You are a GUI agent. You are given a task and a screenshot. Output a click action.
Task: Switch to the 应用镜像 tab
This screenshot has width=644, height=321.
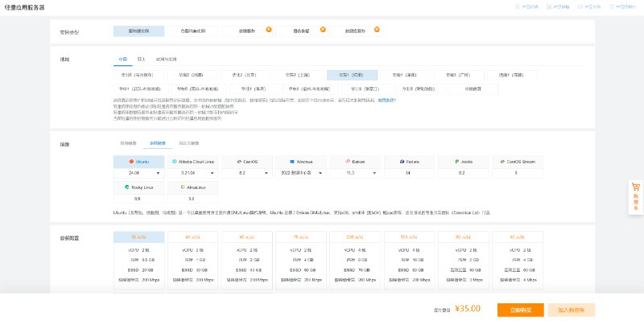tap(128, 143)
